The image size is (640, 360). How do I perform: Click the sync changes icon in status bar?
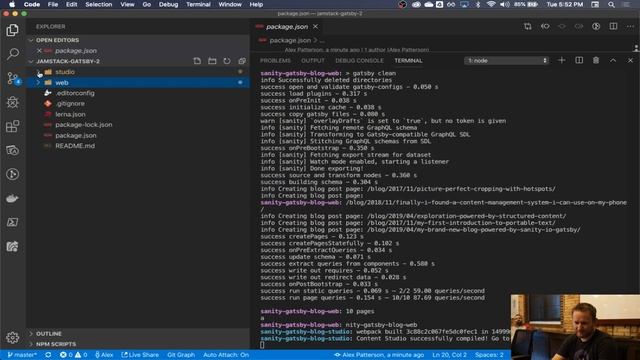point(48,355)
